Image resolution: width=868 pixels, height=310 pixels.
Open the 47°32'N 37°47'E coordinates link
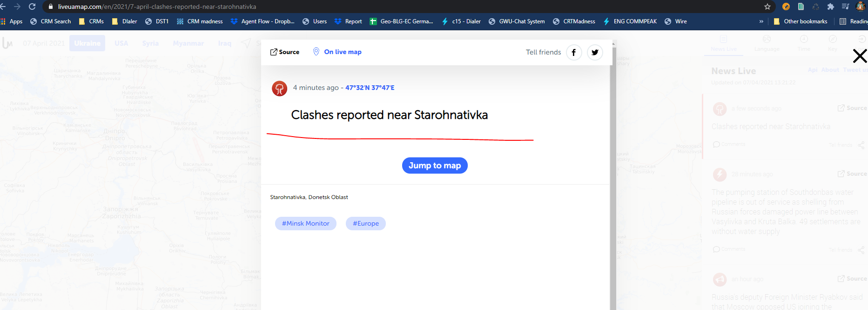(x=370, y=88)
